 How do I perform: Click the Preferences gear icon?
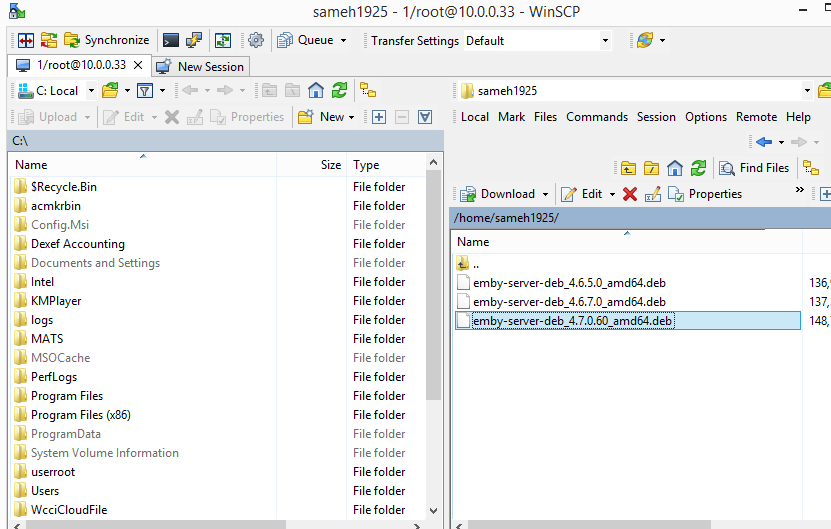[256, 40]
